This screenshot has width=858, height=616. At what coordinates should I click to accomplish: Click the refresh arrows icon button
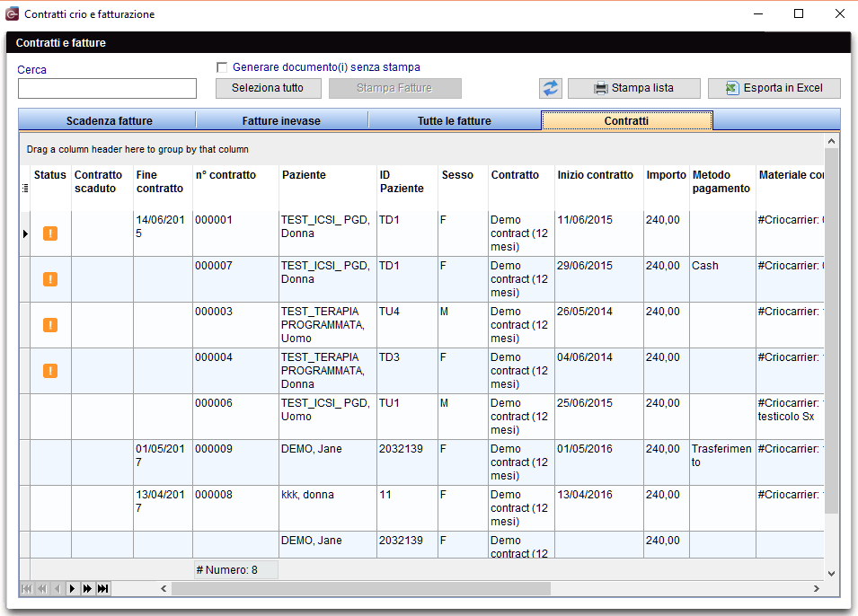pos(551,88)
